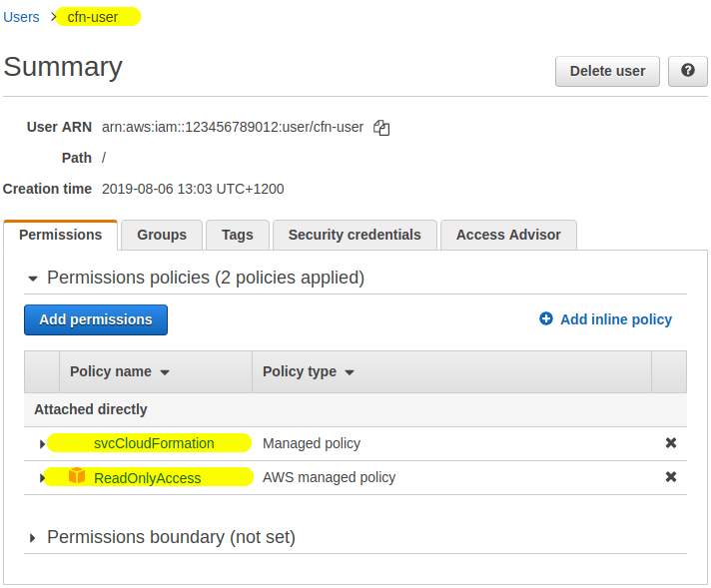Sort by Policy name column arrow

165,372
